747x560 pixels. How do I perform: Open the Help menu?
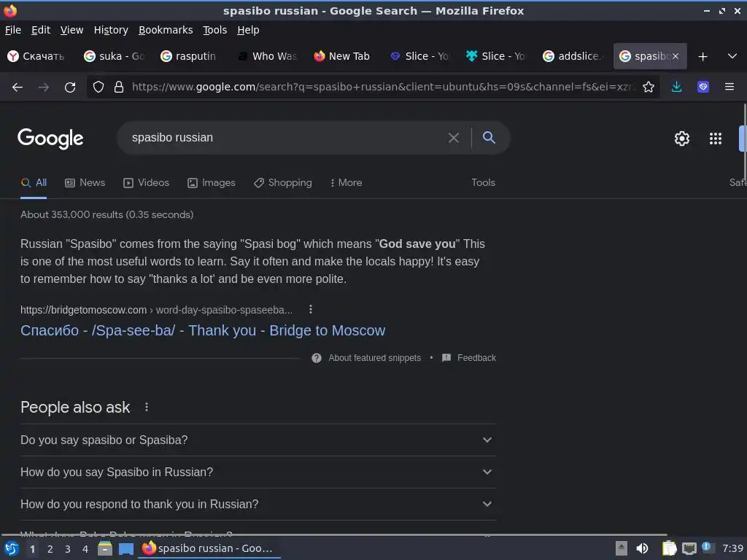pyautogui.click(x=248, y=30)
